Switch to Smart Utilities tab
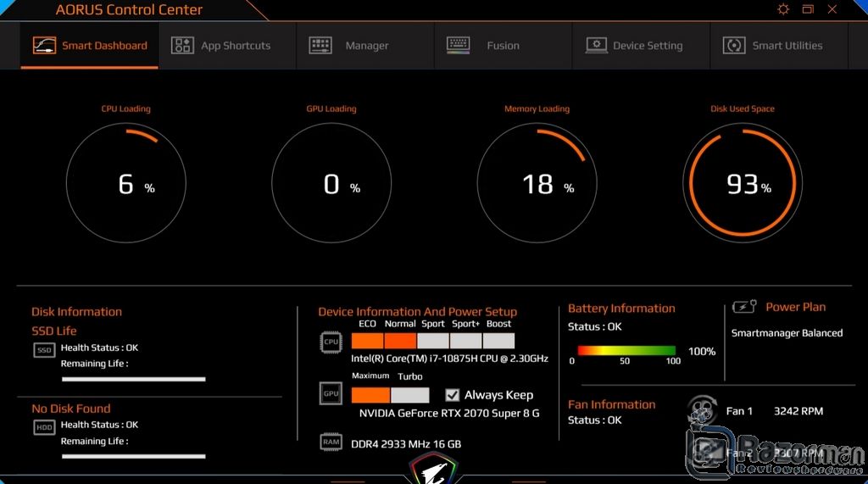 coord(778,46)
